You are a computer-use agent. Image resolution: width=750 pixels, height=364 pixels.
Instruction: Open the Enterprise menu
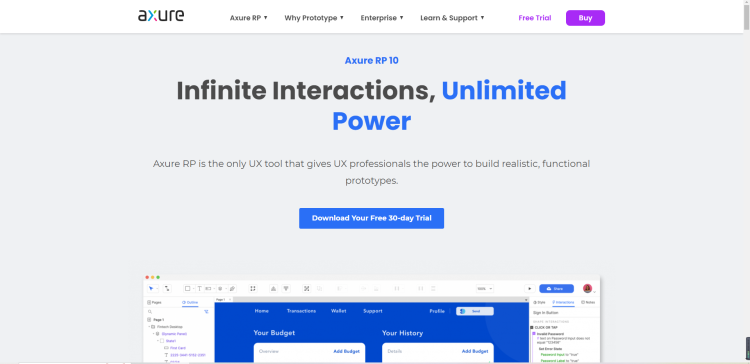pyautogui.click(x=382, y=18)
